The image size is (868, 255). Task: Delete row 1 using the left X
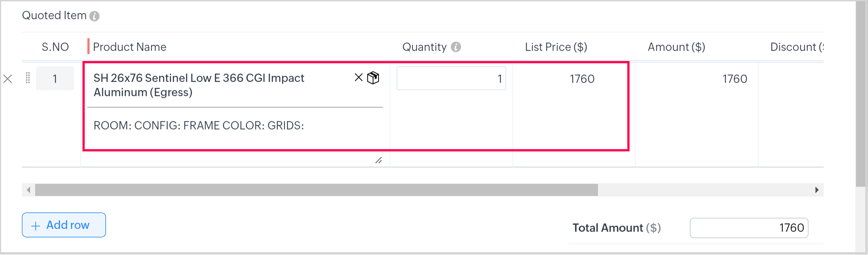point(8,79)
